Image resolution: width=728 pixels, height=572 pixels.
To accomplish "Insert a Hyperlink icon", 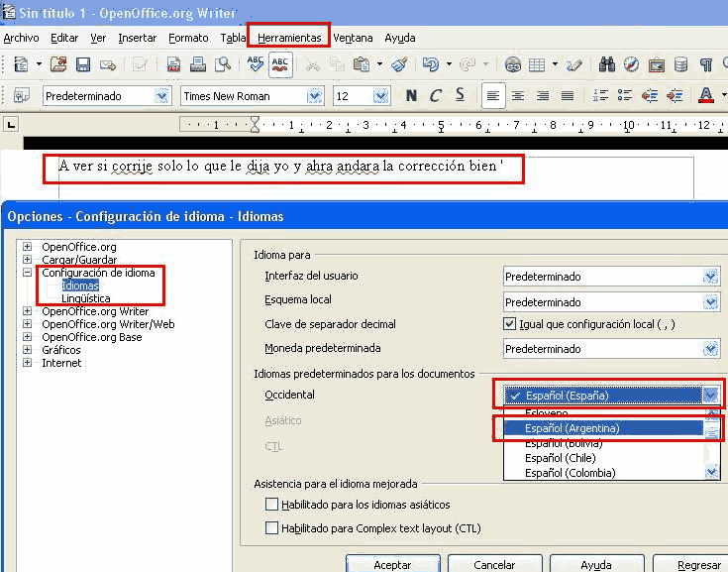I will click(513, 64).
